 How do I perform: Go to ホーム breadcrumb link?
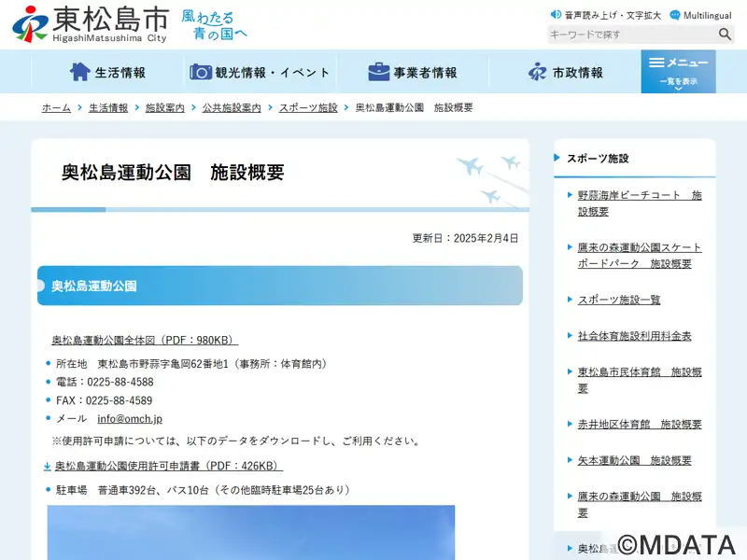point(56,107)
